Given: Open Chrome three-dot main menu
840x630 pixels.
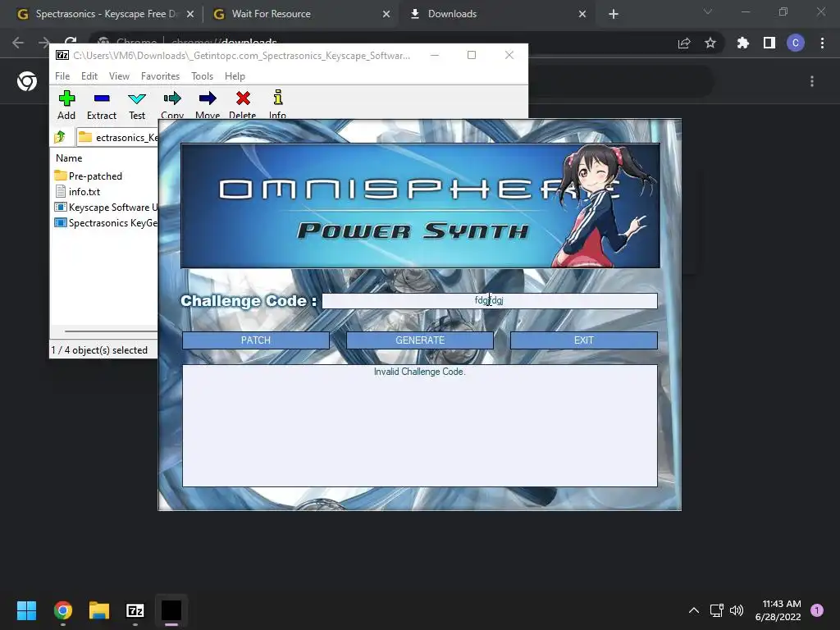Looking at the screenshot, I should 822,43.
